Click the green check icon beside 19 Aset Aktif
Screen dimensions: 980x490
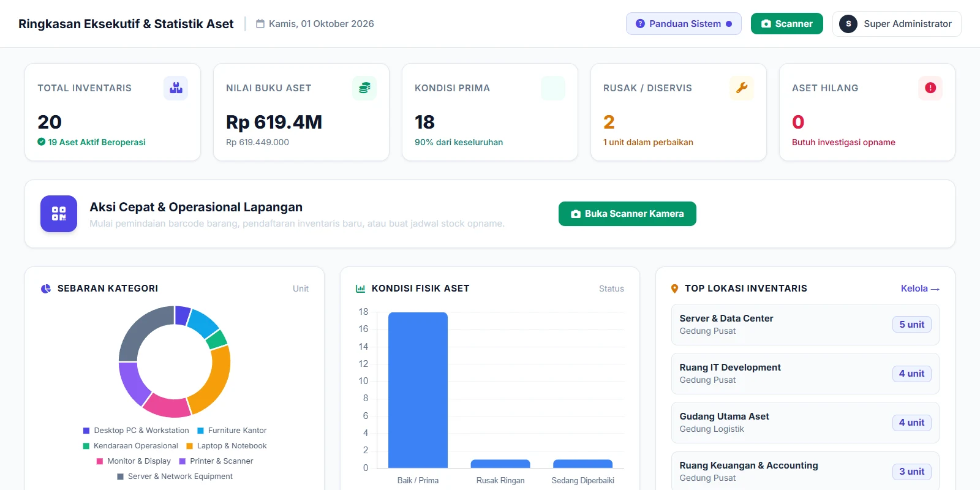(41, 142)
